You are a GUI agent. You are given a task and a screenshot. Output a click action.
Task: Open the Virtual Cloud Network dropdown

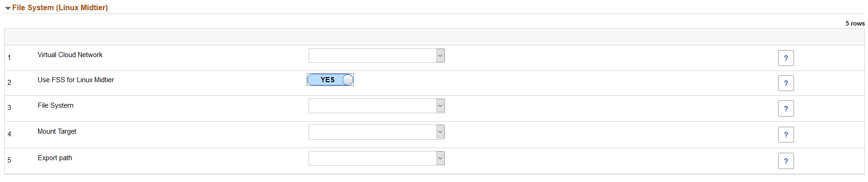(x=377, y=56)
